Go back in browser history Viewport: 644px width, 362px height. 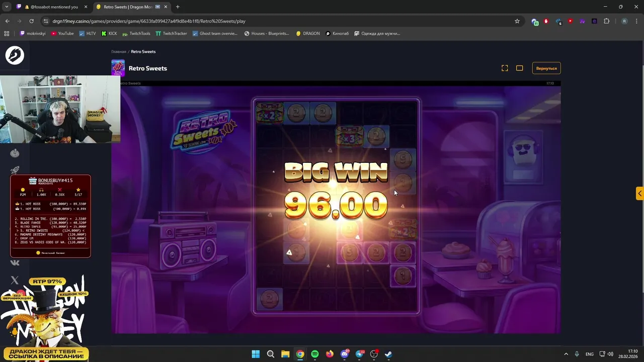point(7,21)
